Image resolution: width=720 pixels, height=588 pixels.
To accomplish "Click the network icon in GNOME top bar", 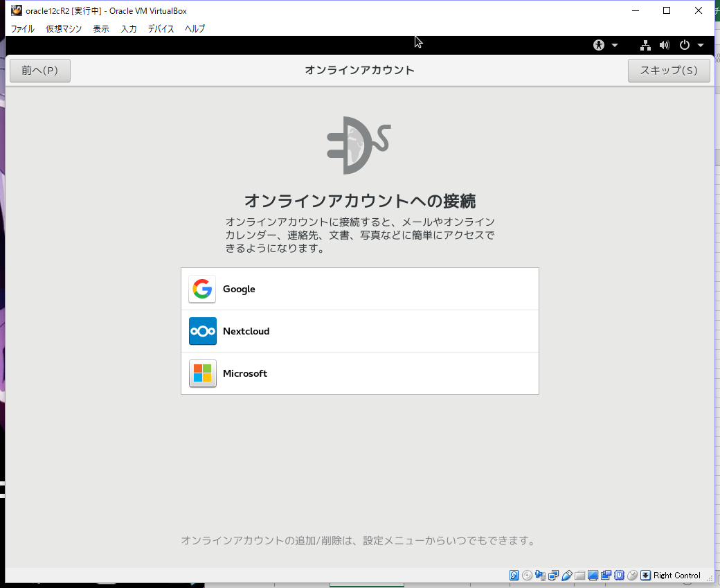I will [645, 45].
